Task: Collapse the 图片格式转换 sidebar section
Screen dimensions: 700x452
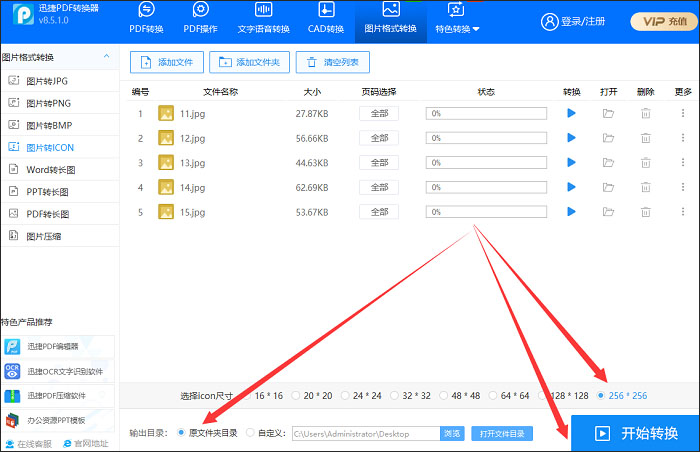Action: pos(106,56)
